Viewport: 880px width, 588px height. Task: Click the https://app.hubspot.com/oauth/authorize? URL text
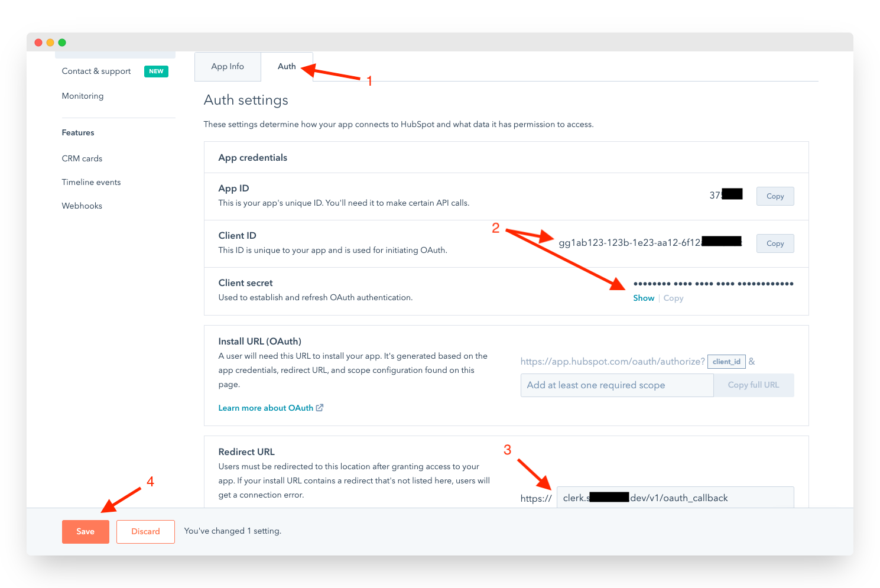pyautogui.click(x=613, y=362)
